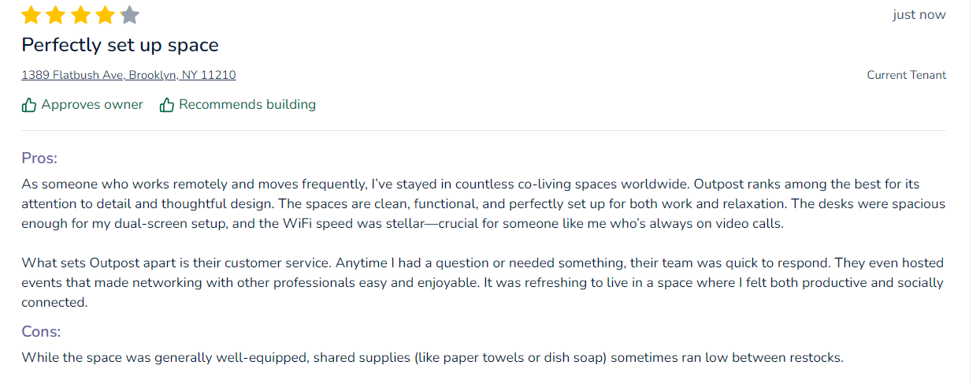
Task: Click the paragraph starting As someone who works remotely
Action: tap(483, 203)
